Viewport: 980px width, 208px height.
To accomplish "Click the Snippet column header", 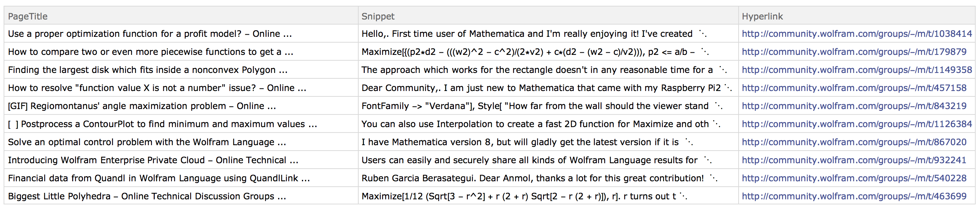I will [378, 16].
